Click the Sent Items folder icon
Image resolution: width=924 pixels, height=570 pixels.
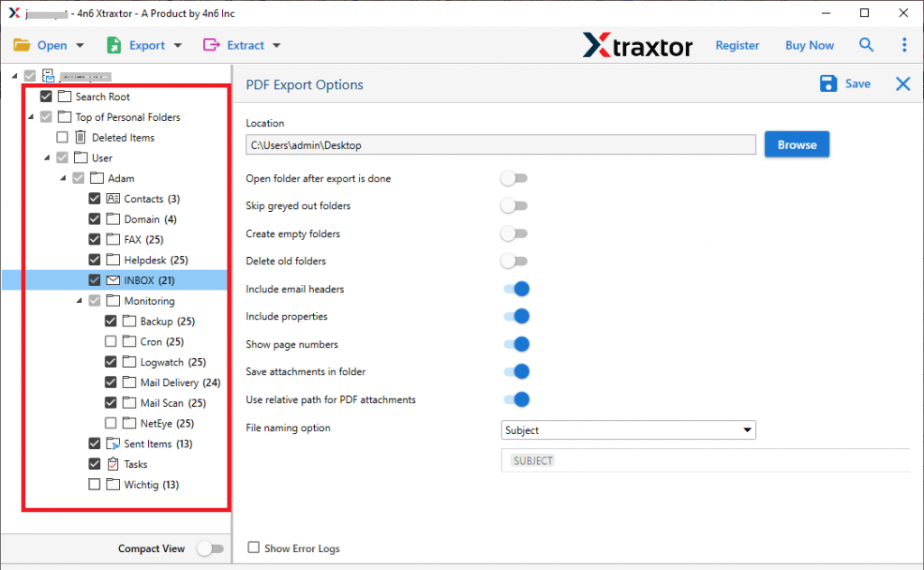[x=113, y=443]
